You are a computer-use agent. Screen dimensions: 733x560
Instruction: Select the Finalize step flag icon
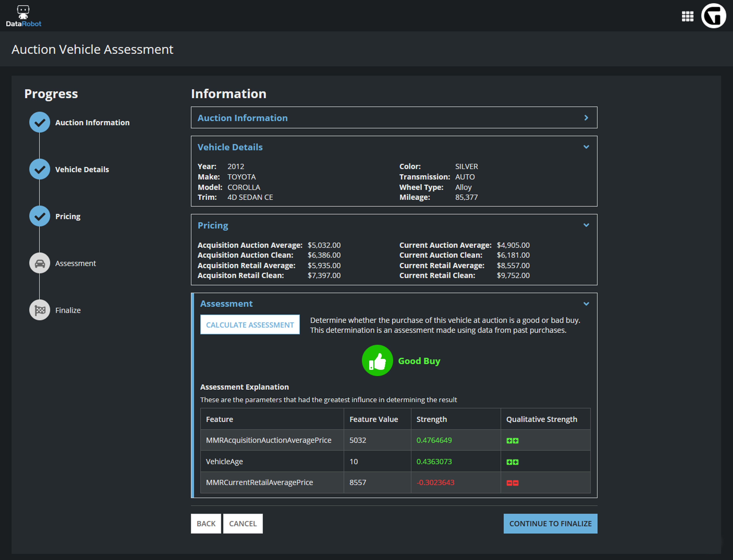tap(40, 310)
